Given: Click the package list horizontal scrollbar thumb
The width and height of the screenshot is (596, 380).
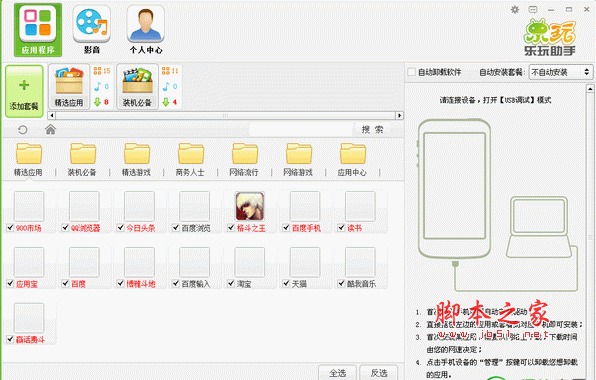Looking at the screenshot, I should (225, 115).
